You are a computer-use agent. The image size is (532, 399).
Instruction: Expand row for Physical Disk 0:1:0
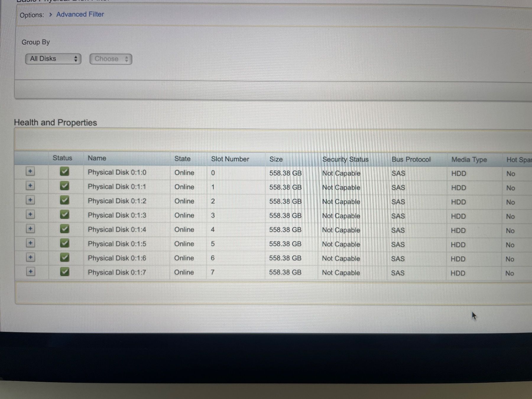tap(30, 171)
